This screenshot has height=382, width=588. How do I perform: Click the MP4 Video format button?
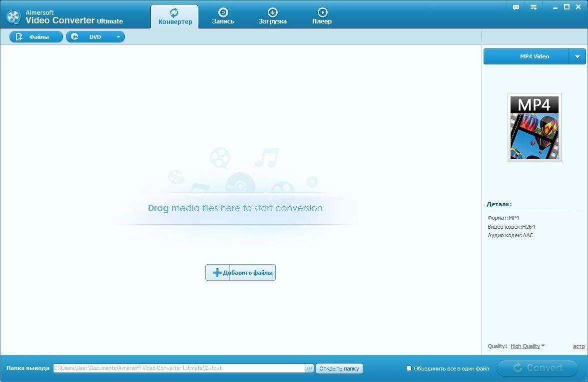click(527, 56)
